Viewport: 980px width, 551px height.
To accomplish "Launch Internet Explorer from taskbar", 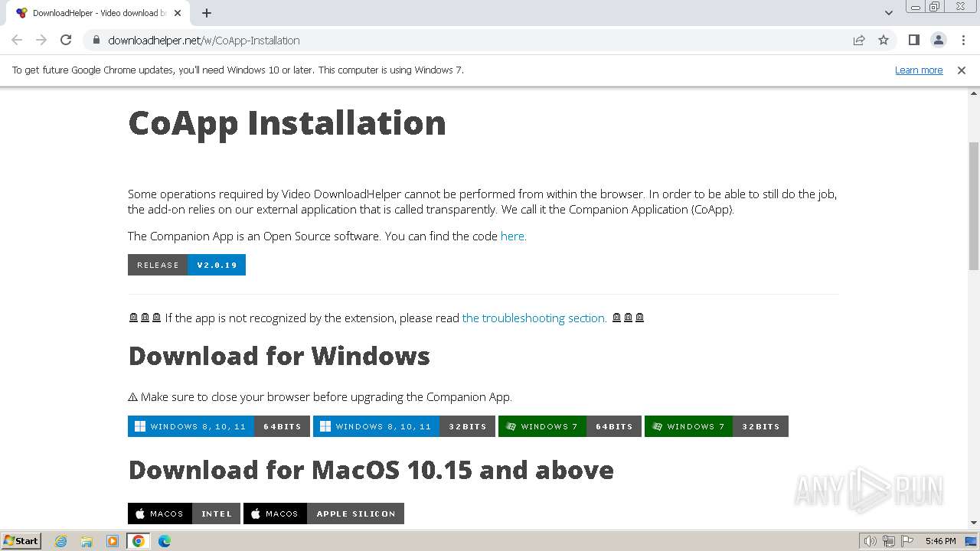I will point(61,541).
